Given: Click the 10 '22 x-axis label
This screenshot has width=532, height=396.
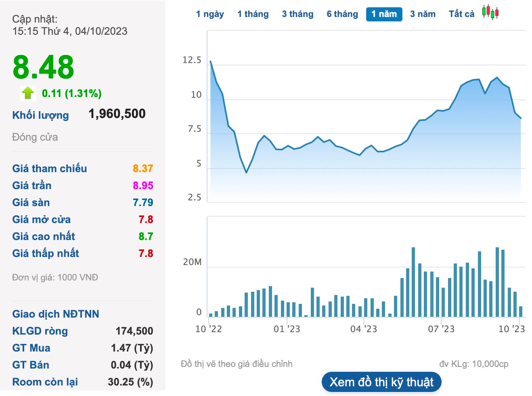Looking at the screenshot, I should coord(209,329).
